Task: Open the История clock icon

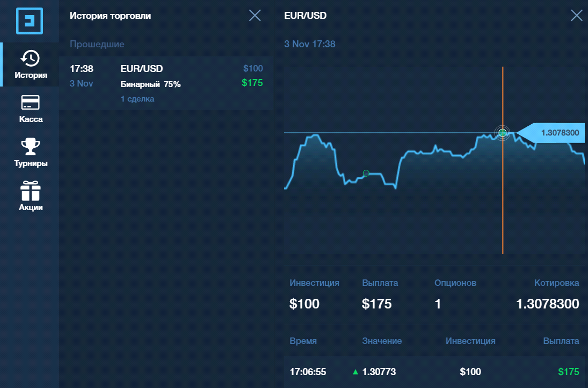Action: click(31, 58)
